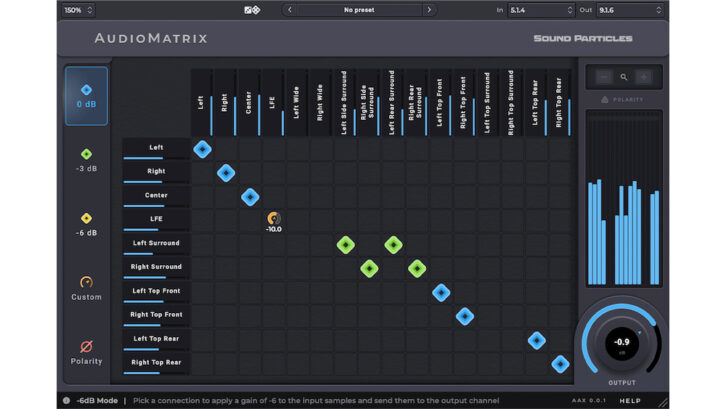Image resolution: width=726 pixels, height=409 pixels.
Task: Click the Sound Particles logo
Action: [583, 38]
